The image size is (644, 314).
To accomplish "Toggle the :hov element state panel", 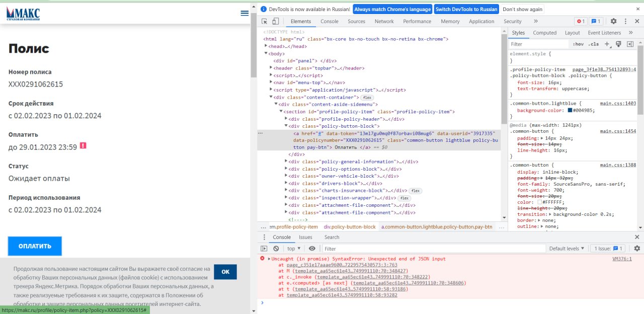I will pyautogui.click(x=578, y=44).
